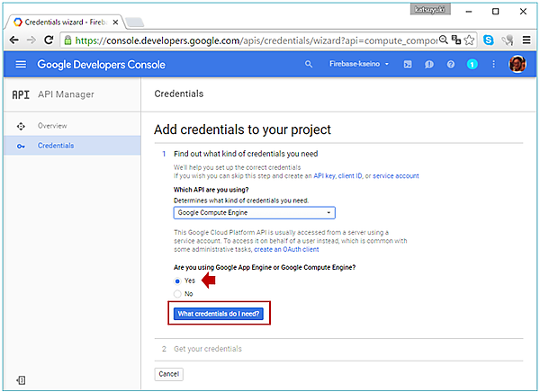Open the Firebase-kseino project selector
The image size is (540, 392).
(x=359, y=64)
